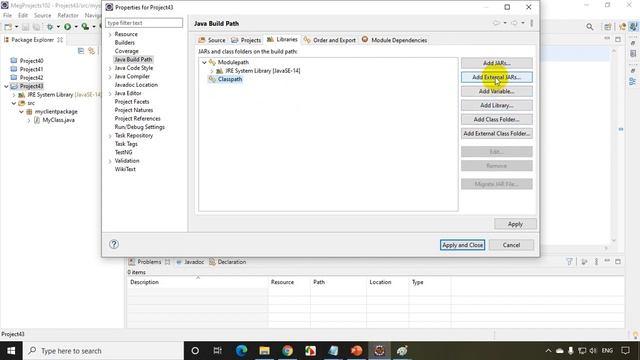Select TestNG entry
The width and height of the screenshot is (640, 360).
click(123, 152)
